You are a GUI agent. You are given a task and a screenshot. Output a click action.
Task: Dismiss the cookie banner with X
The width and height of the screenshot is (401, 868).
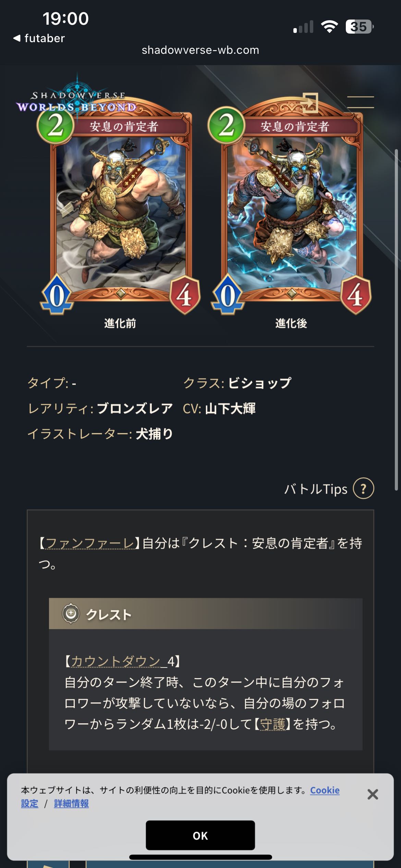coord(373,794)
